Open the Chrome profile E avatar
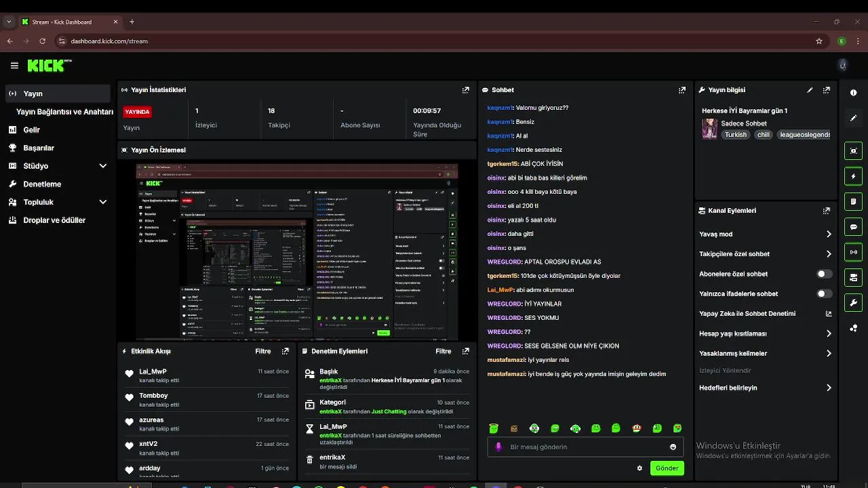Viewport: 868px width, 488px height. click(842, 41)
